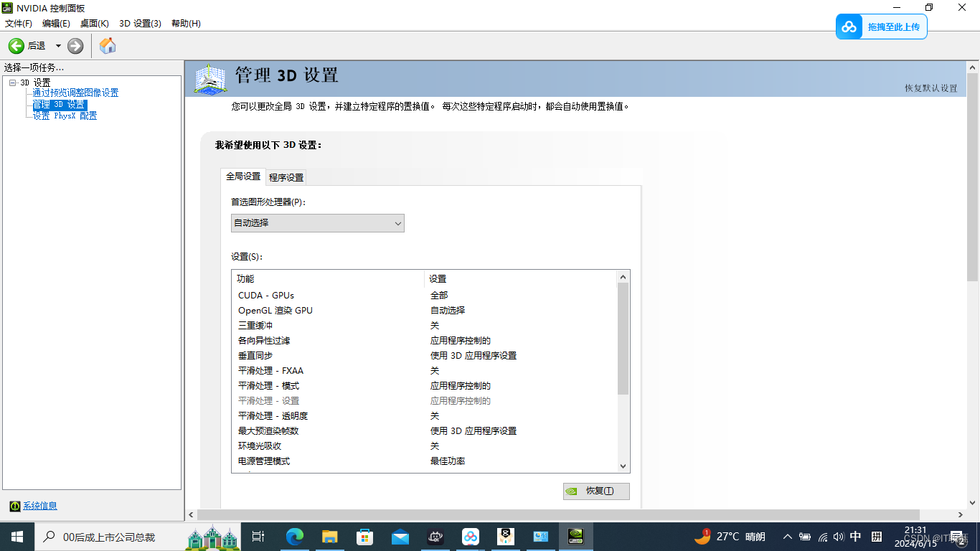980x551 pixels.
Task: Show hidden tray icons chevron
Action: (788, 537)
